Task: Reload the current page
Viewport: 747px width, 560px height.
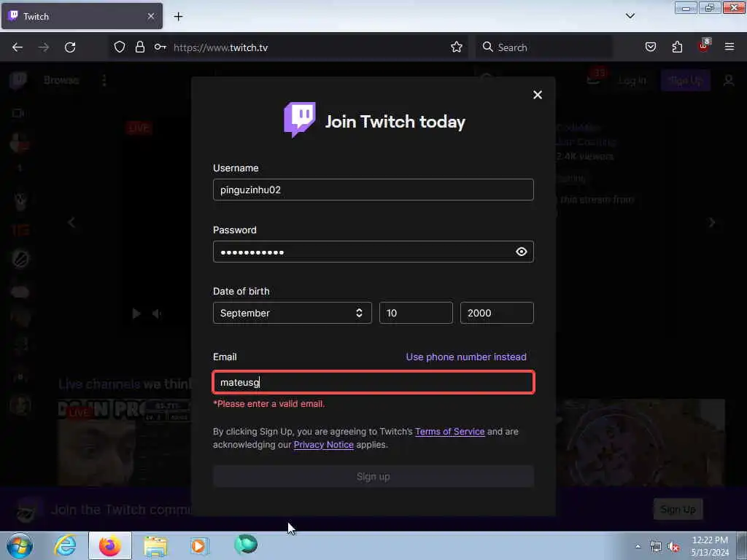Action: tap(70, 47)
